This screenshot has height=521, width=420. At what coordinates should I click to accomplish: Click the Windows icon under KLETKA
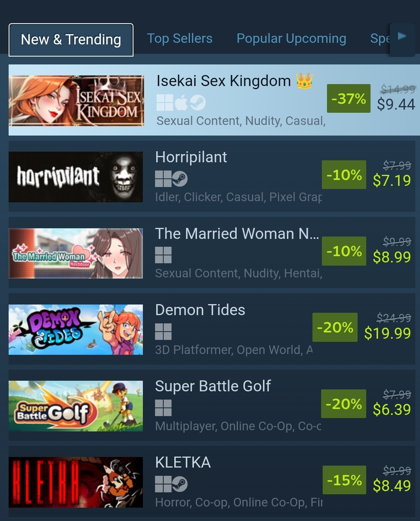(163, 484)
